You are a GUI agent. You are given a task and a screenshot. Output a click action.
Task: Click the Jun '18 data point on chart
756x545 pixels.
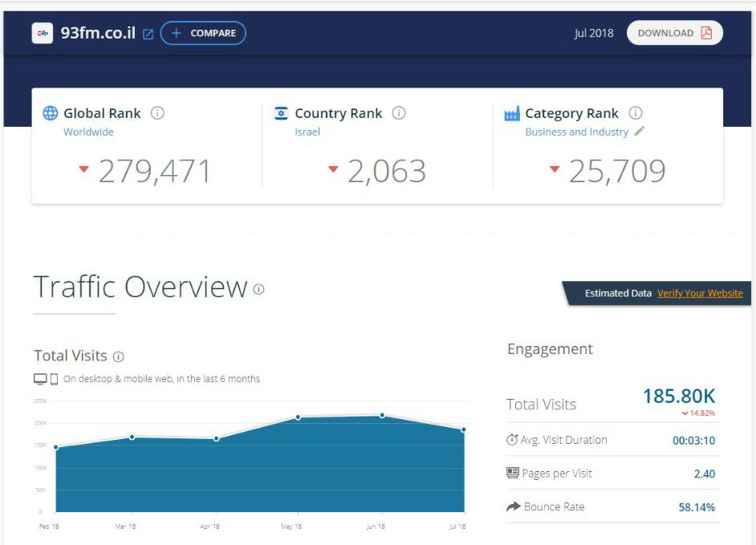click(382, 415)
